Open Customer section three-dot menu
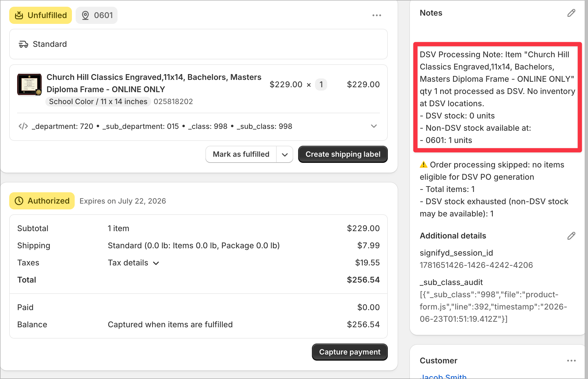The width and height of the screenshot is (588, 379). (x=571, y=361)
